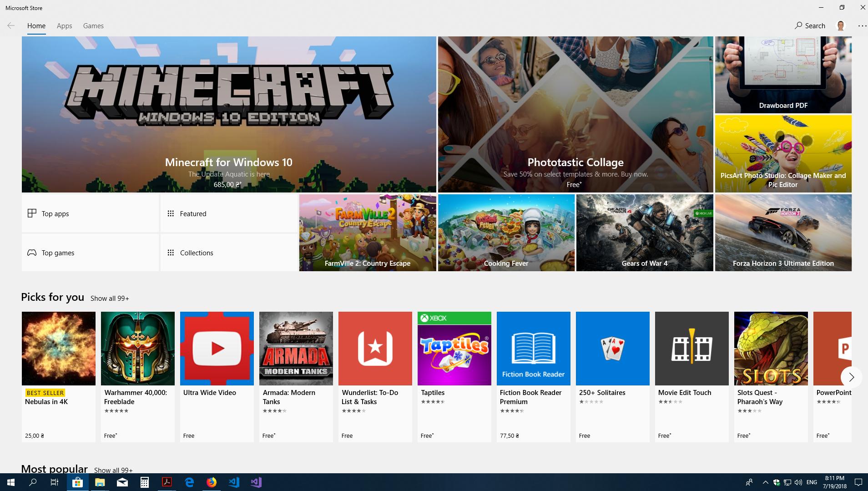The height and width of the screenshot is (491, 868).
Task: Open Adobe Acrobat from the taskbar
Action: click(167, 482)
